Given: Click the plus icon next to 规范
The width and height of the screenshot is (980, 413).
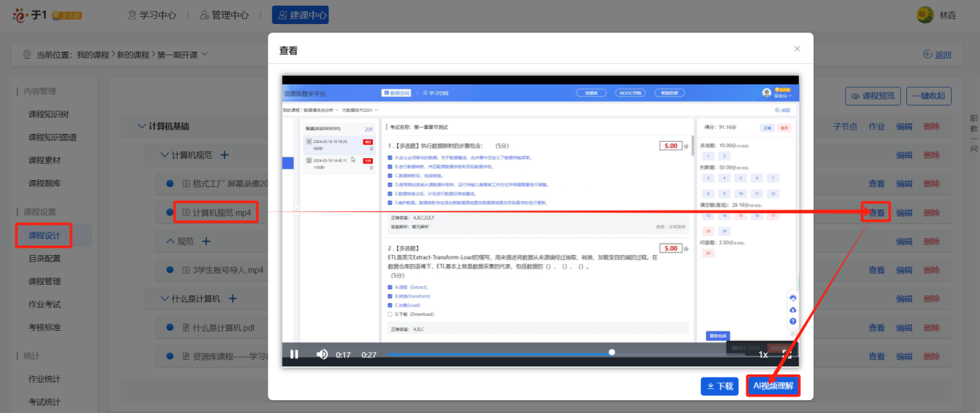Looking at the screenshot, I should click(207, 242).
